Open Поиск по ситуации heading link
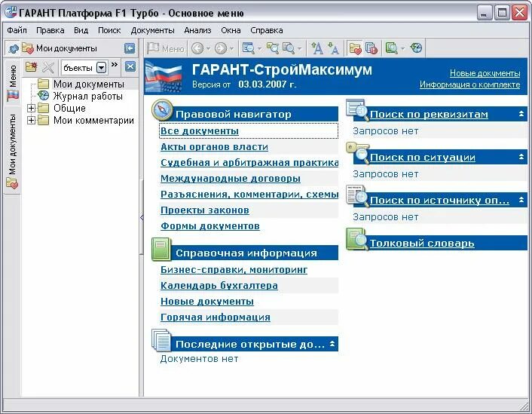Viewport: 532px width, 414px height. tap(423, 158)
